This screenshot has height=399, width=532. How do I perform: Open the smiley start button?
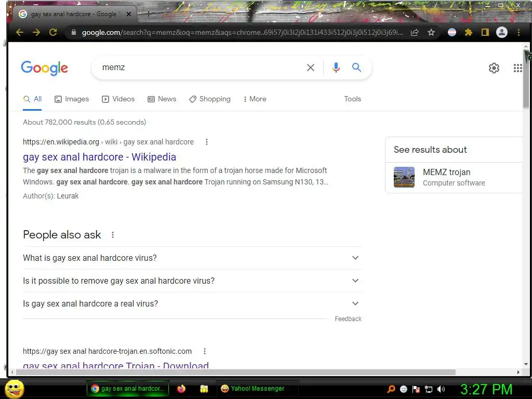[15, 389]
